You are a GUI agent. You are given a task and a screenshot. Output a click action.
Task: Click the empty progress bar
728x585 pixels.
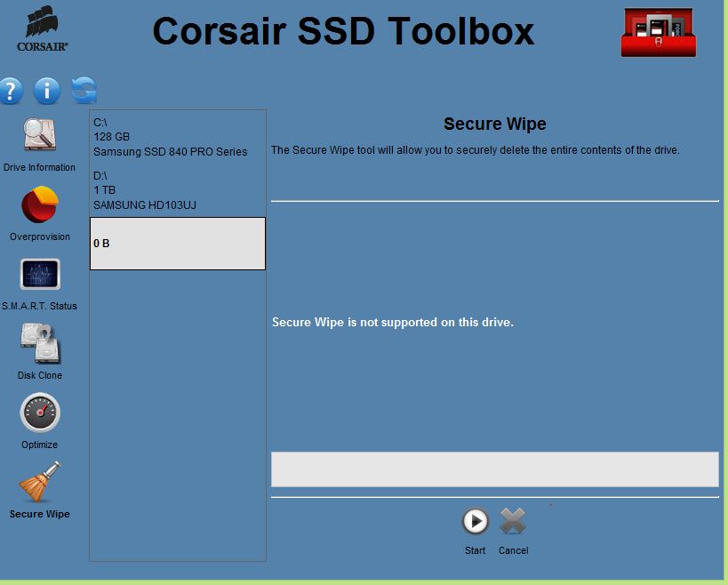pyautogui.click(x=495, y=469)
